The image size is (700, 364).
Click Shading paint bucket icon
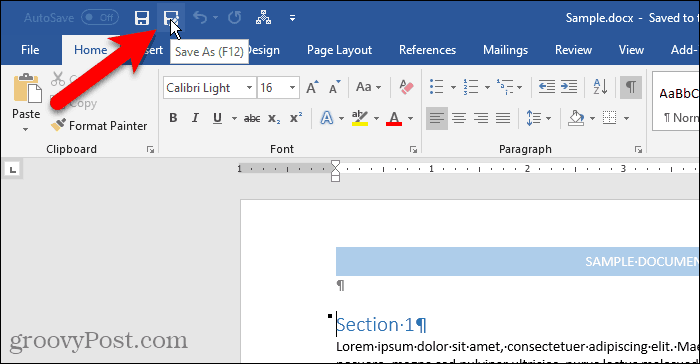tap(576, 118)
